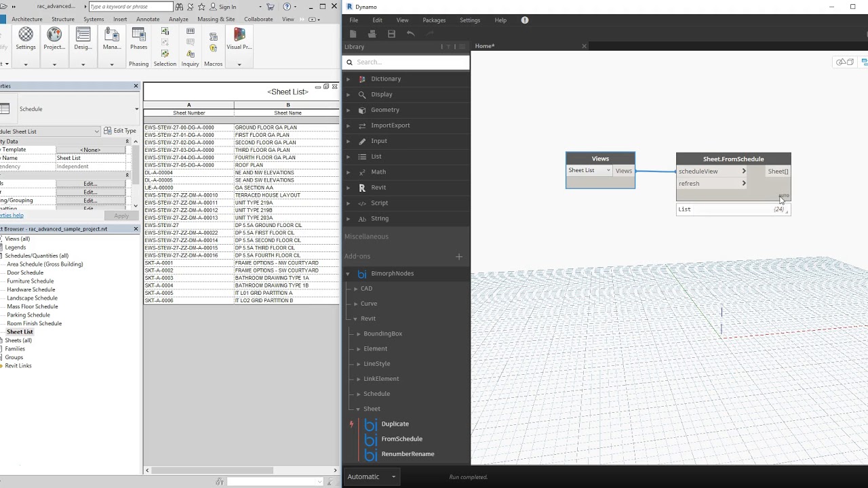Open the Packages menu in Dynamo
Image resolution: width=868 pixels, height=488 pixels.
tap(434, 20)
